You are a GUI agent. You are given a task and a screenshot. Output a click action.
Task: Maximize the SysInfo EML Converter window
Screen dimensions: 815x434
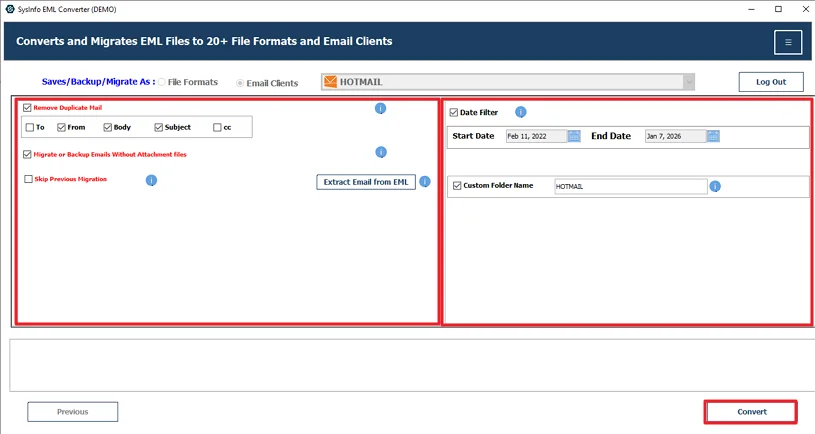(x=778, y=9)
